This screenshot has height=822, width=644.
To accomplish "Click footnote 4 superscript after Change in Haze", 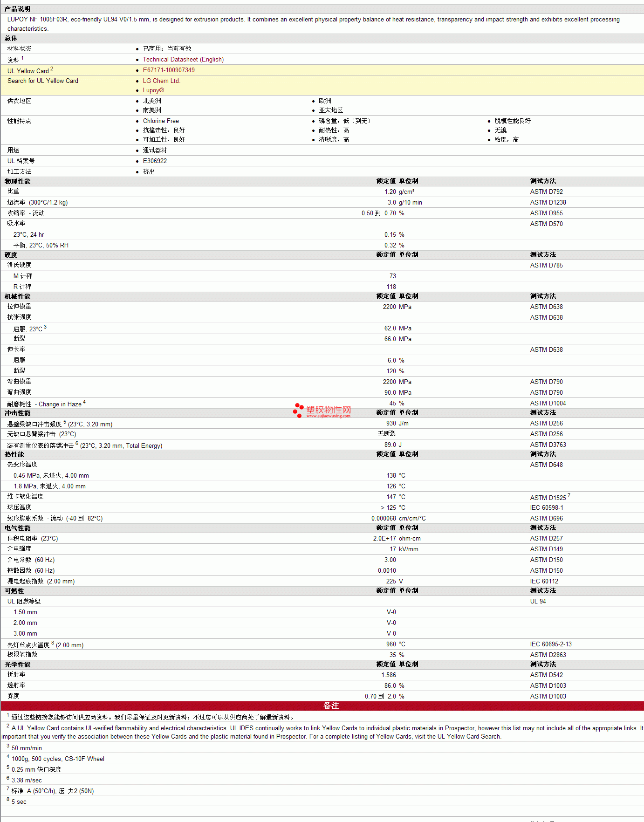I will 84,402.
